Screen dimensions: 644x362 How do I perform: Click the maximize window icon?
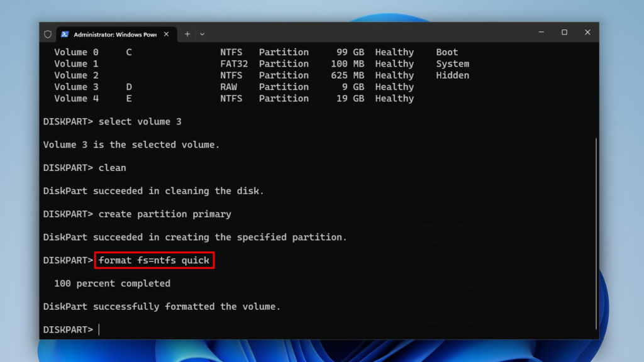564,31
